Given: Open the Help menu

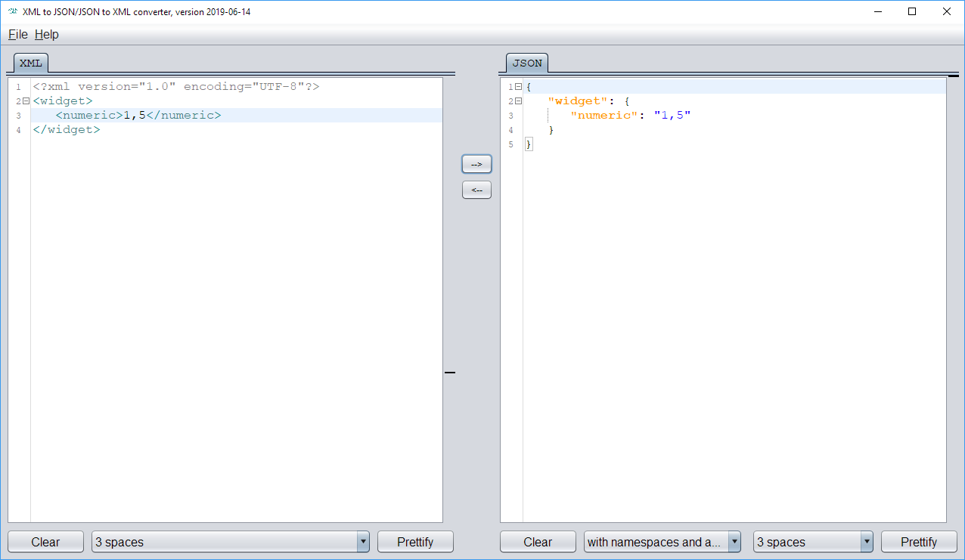Looking at the screenshot, I should [46, 35].
